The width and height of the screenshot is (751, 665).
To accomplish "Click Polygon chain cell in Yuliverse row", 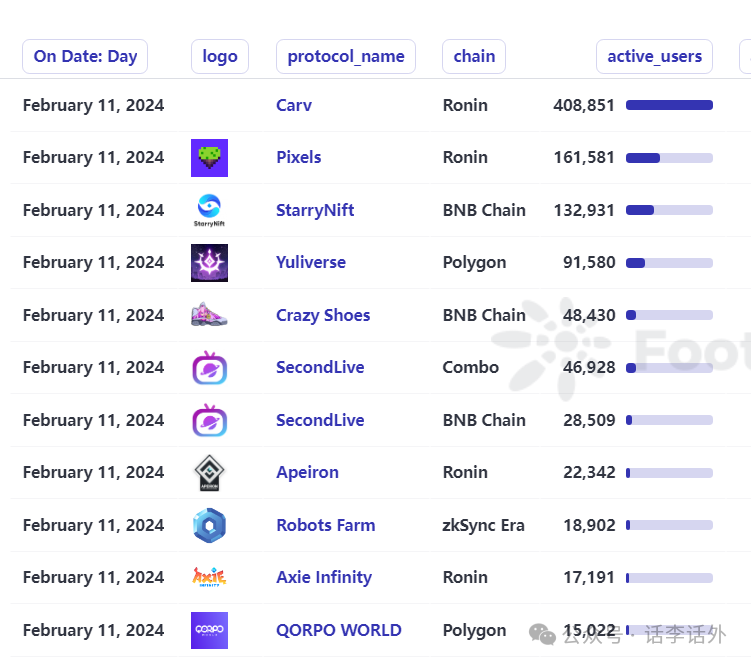I will pos(474,263).
